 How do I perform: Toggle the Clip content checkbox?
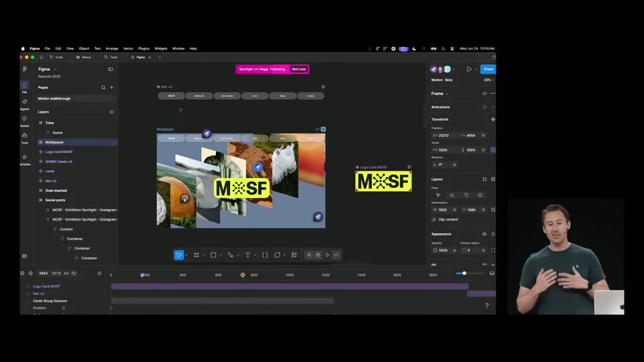[434, 220]
